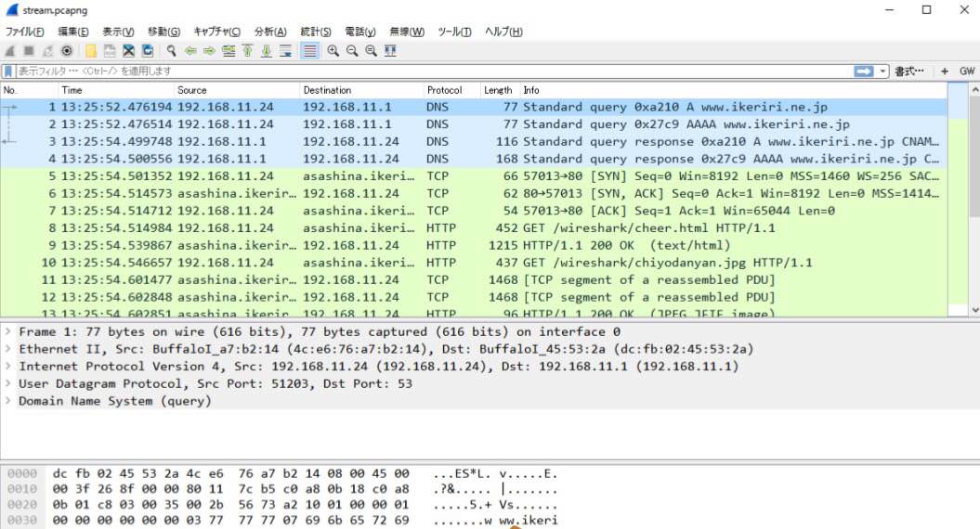The height and width of the screenshot is (529, 980).
Task: Expand the Domain Name System (query) row
Action: tap(8, 401)
